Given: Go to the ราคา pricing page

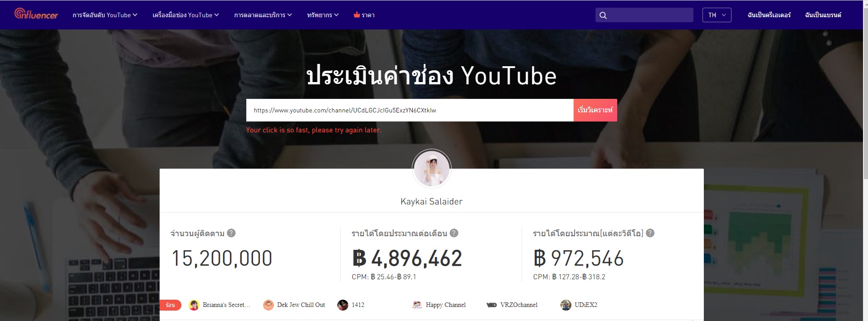Looking at the screenshot, I should (368, 15).
